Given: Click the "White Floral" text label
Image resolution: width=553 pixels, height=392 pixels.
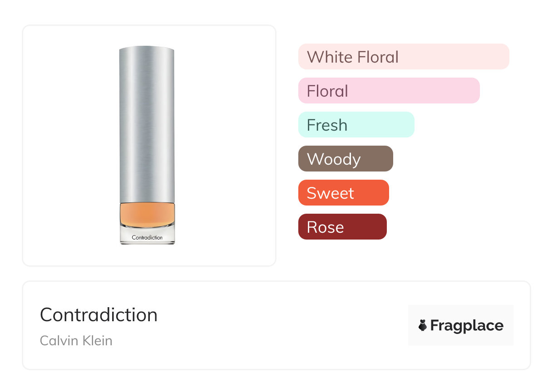Looking at the screenshot, I should pyautogui.click(x=352, y=57).
